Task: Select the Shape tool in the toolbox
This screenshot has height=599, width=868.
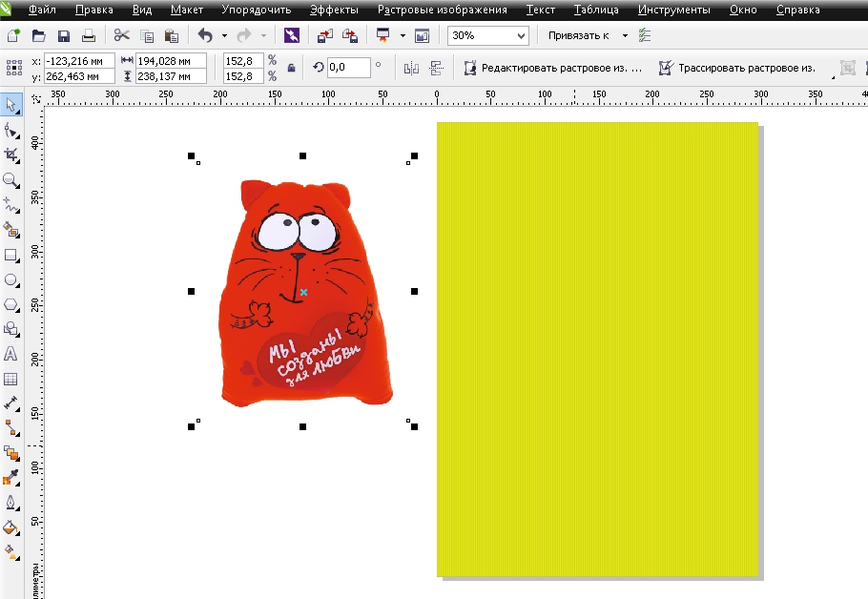Action: 11,131
